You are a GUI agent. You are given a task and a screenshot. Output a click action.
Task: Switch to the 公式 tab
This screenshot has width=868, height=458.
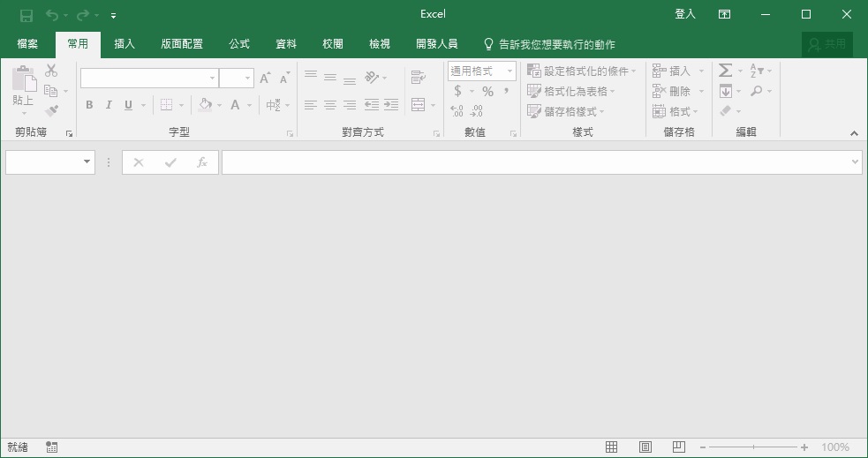point(239,44)
